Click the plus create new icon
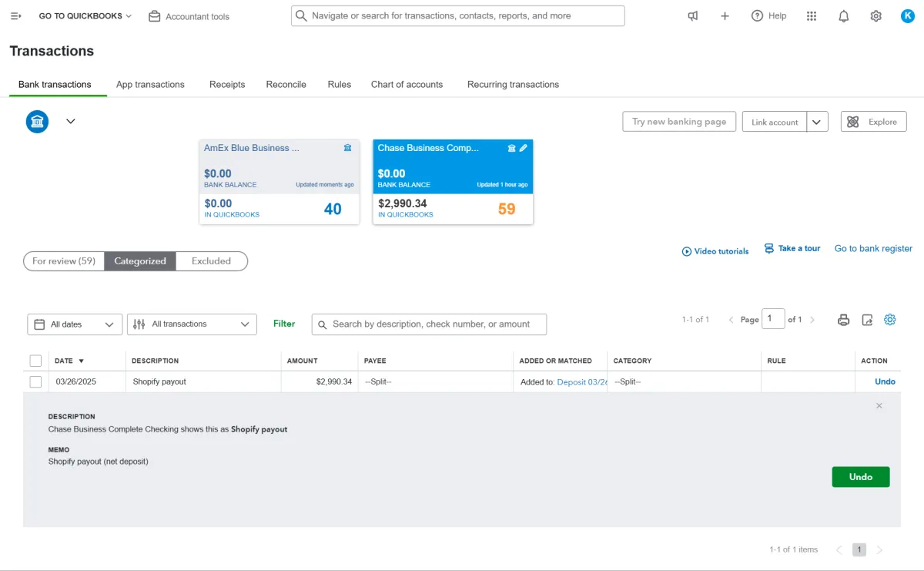The width and height of the screenshot is (924, 571). tap(725, 16)
